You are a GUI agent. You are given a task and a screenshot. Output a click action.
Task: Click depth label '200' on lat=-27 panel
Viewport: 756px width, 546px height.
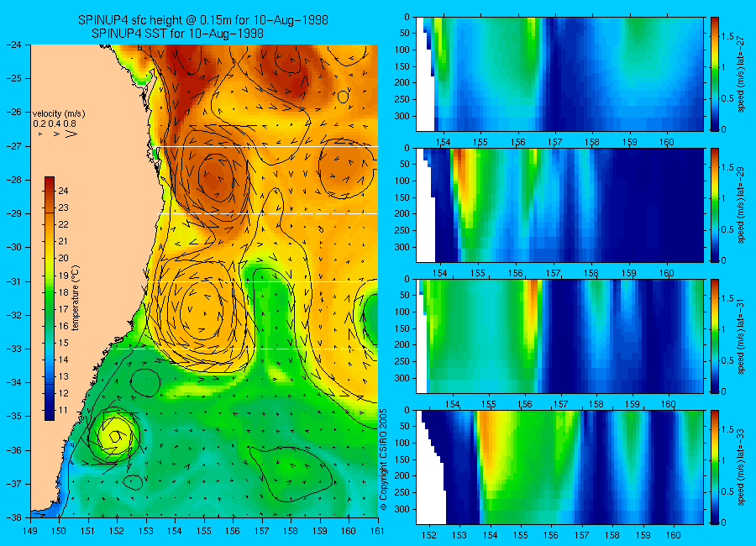[402, 82]
